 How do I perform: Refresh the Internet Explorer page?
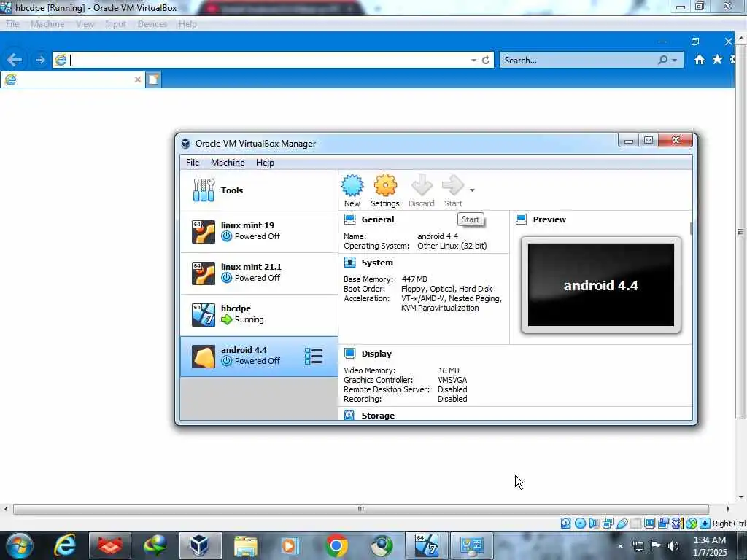coord(486,61)
